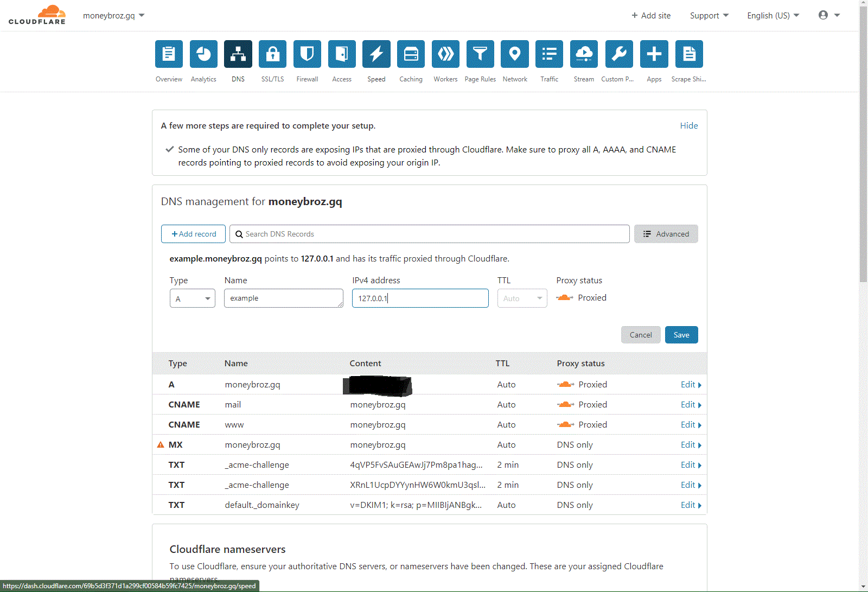The image size is (868, 592).
Task: Click the Cloudflare nameservers heading
Action: [x=227, y=549]
